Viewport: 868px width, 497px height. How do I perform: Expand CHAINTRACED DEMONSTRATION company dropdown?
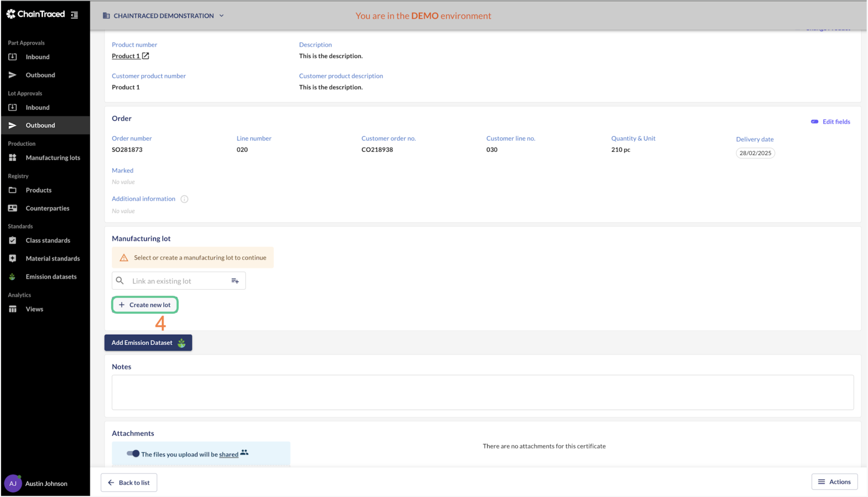tap(163, 16)
